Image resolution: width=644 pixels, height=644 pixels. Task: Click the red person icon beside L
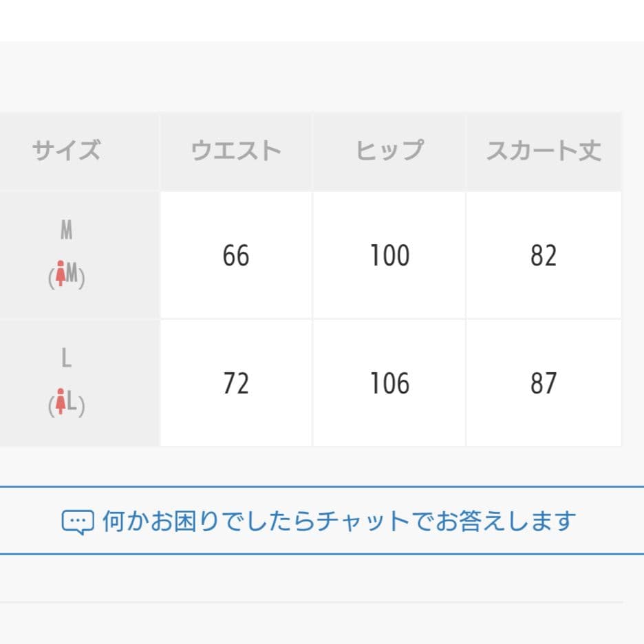(61, 401)
